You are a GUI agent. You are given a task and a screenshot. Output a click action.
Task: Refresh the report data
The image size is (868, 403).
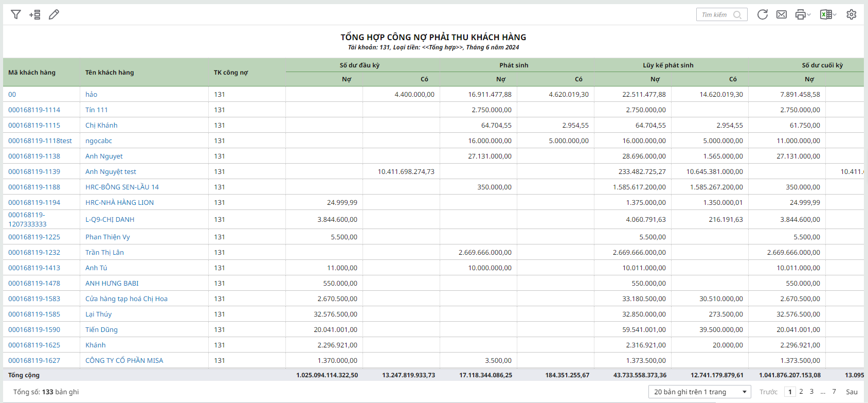coord(763,14)
